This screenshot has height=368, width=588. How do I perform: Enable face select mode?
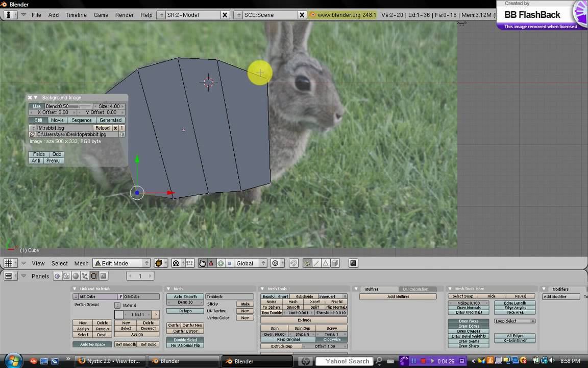point(326,263)
